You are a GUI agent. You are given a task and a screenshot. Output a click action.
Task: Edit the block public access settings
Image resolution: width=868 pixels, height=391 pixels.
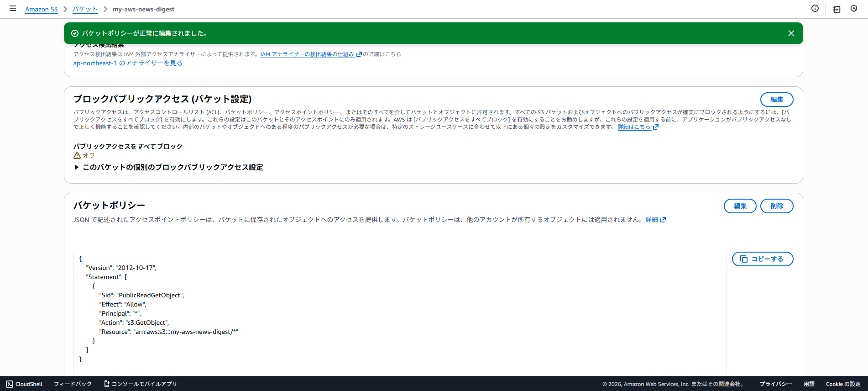pos(776,100)
